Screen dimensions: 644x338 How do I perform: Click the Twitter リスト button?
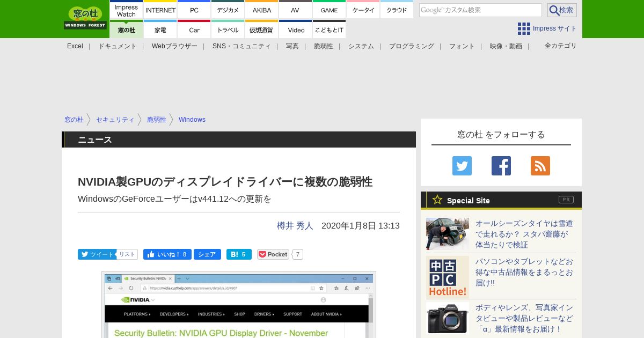tap(127, 254)
